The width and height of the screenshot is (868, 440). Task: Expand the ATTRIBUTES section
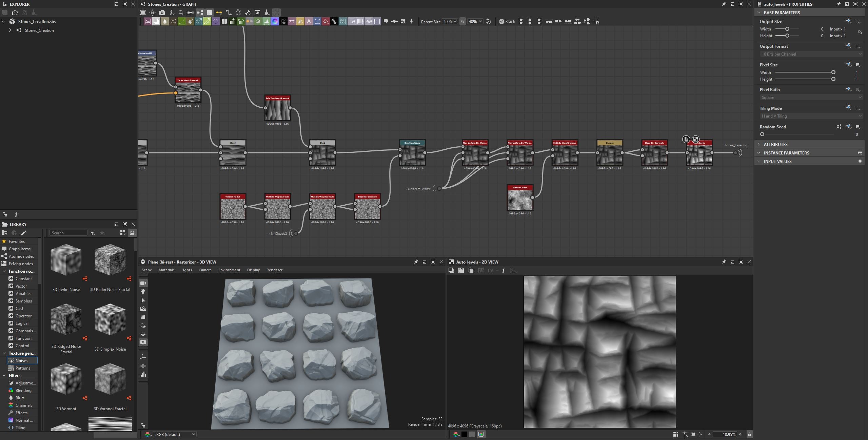coord(759,144)
